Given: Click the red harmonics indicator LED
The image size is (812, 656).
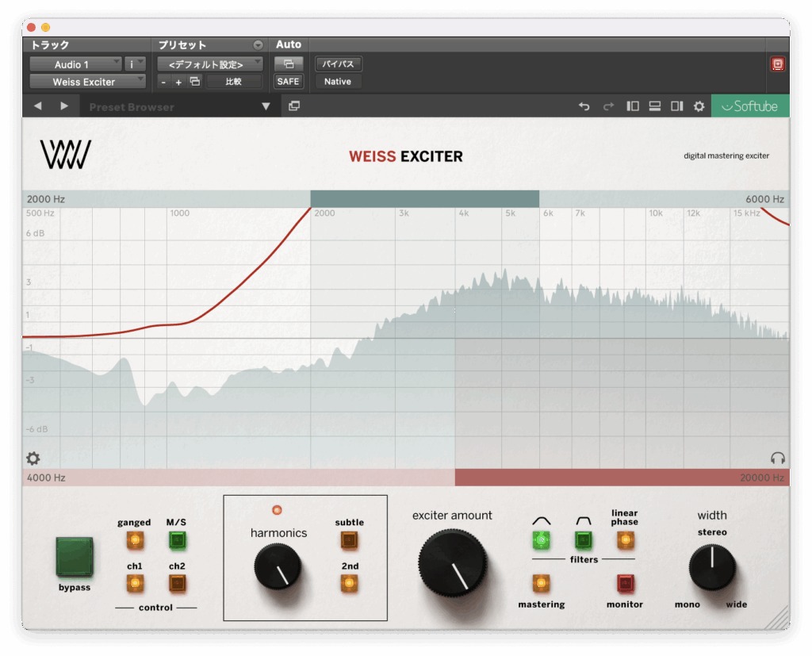Looking at the screenshot, I should click(277, 510).
